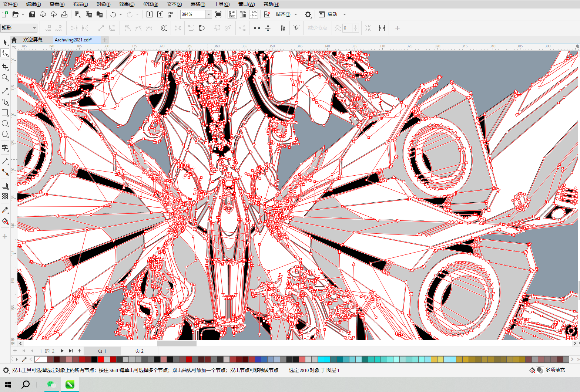
Task: Open WeChat from the taskbar
Action: [51, 385]
